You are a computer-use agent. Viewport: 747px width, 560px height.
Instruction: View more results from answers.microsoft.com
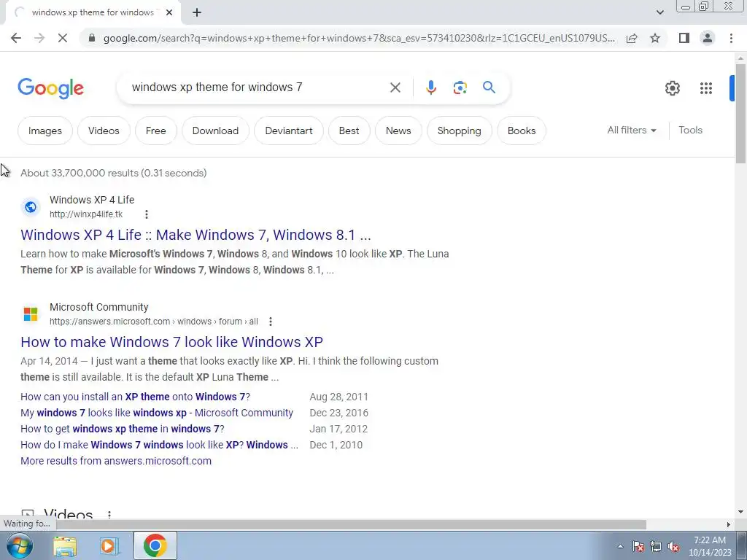(116, 461)
